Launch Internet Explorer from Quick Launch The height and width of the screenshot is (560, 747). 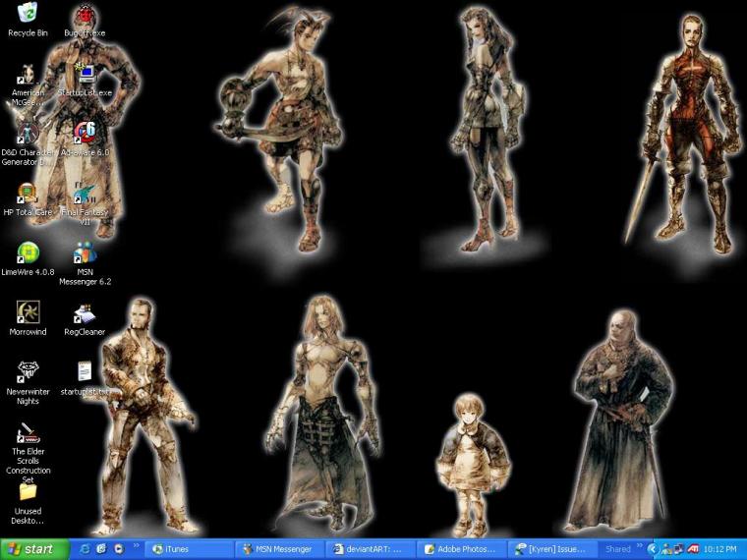[85, 549]
